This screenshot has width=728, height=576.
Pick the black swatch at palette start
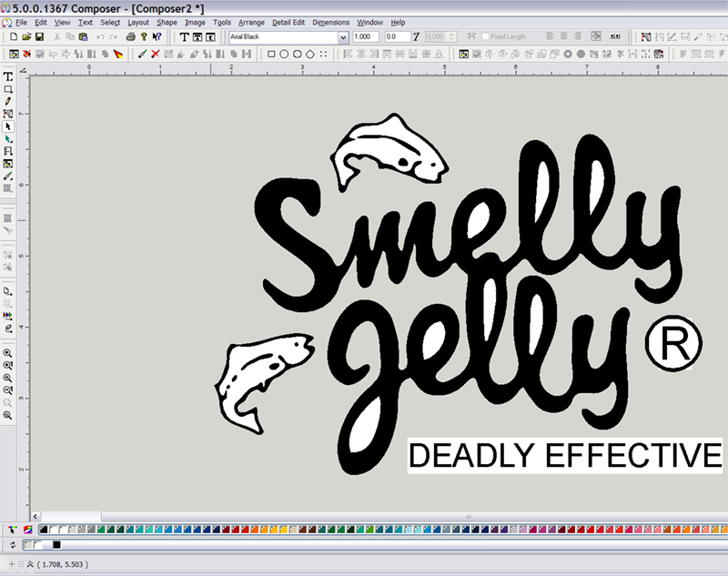point(44,530)
